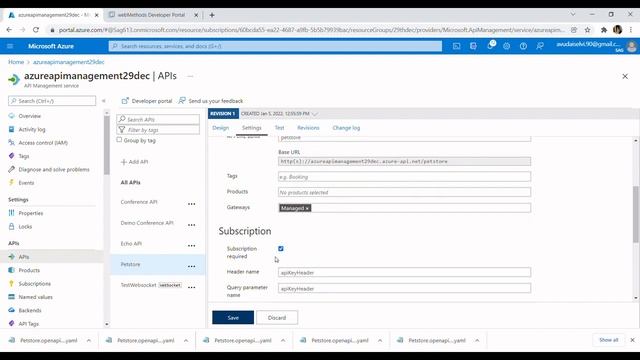640x360 pixels.
Task: Open the ellipsis menu for Petstore
Action: (x=191, y=267)
